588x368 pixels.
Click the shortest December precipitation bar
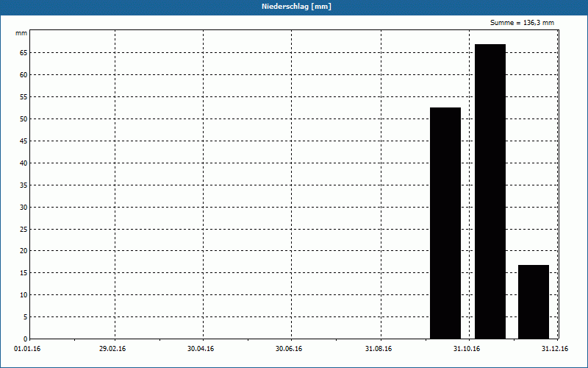[x=534, y=302]
